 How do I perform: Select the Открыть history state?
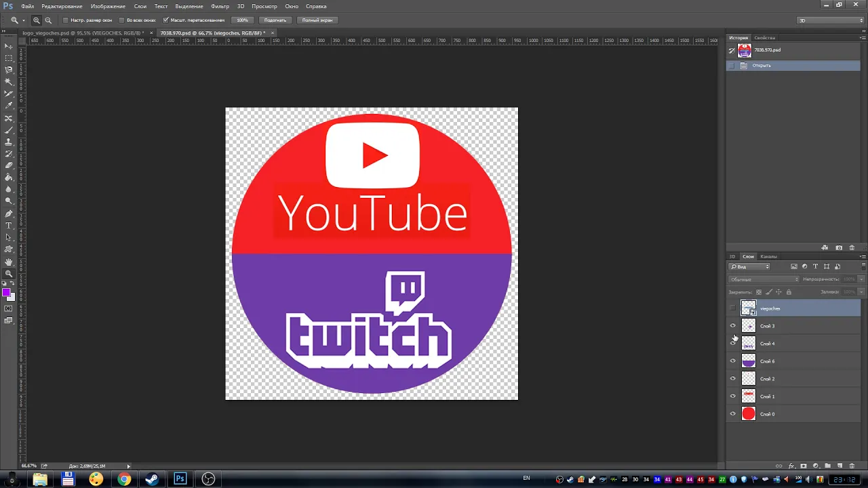point(793,66)
